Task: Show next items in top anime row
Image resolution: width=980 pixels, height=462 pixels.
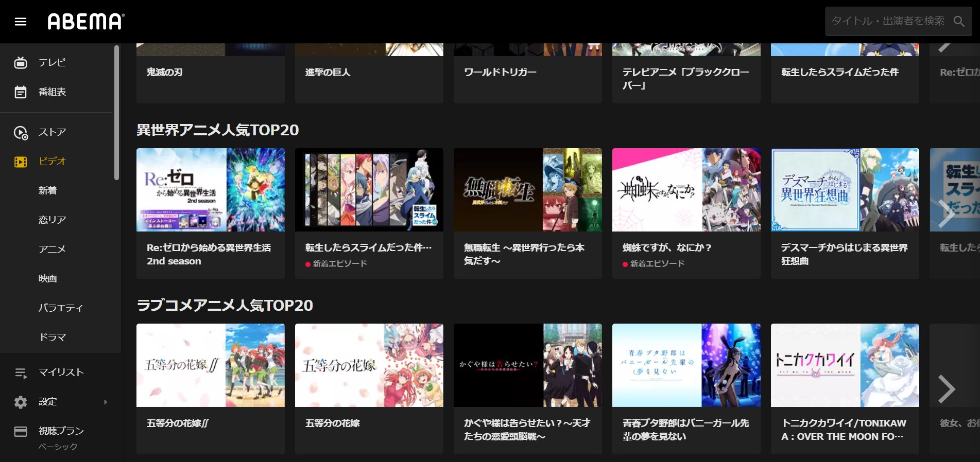Action: [945, 48]
